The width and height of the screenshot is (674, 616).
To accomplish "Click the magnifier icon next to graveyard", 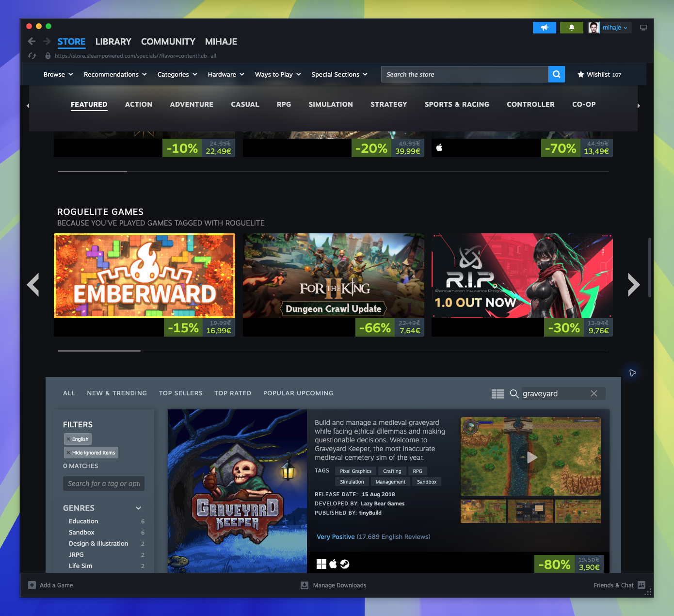I will 514,394.
